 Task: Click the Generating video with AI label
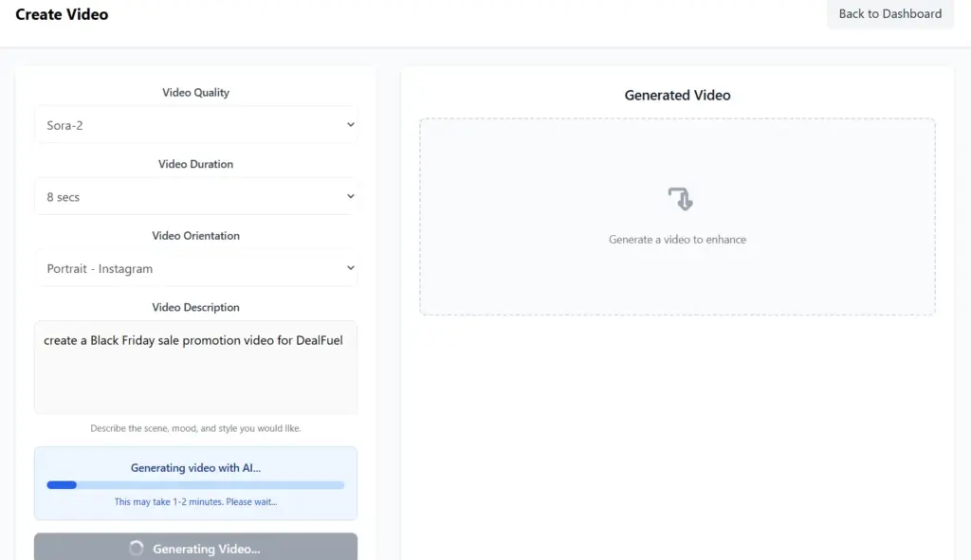click(x=195, y=467)
